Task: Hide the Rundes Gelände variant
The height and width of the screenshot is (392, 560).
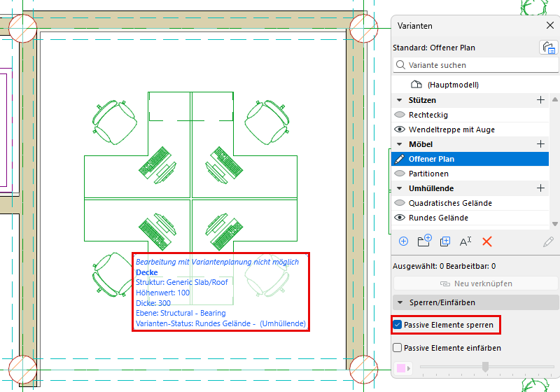Action: [399, 218]
